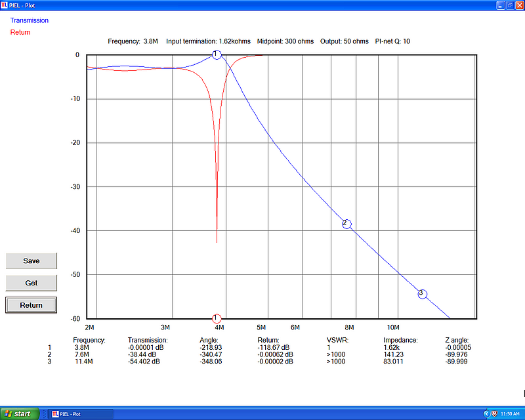This screenshot has height=420, width=525.
Task: Click angle value -218.93
Action: (x=211, y=347)
